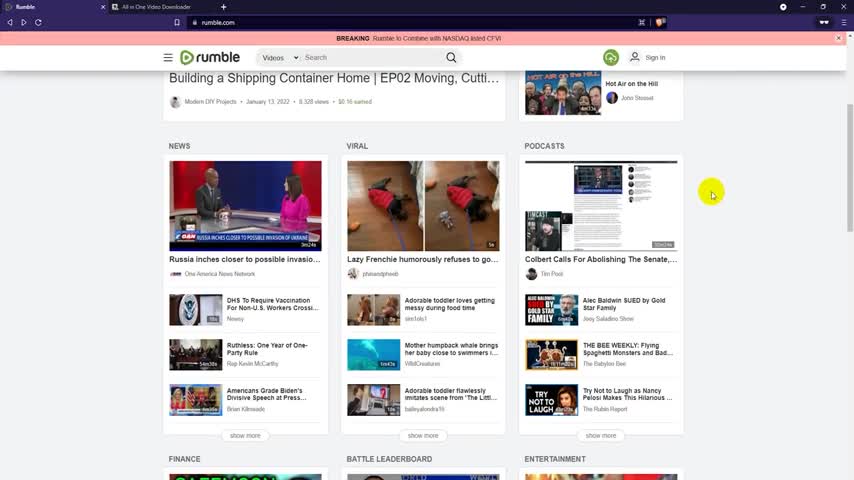Show more videos under NEWS
The height and width of the screenshot is (480, 854).
coord(245,435)
